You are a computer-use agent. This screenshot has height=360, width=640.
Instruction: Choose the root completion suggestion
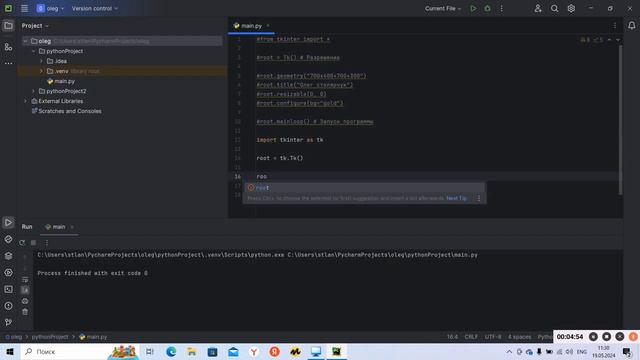click(364, 188)
